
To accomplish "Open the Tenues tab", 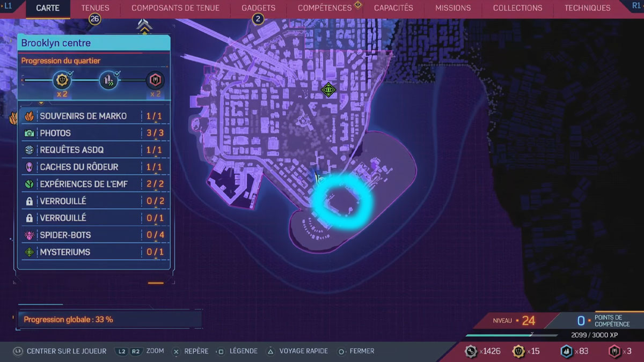I will coord(95,8).
